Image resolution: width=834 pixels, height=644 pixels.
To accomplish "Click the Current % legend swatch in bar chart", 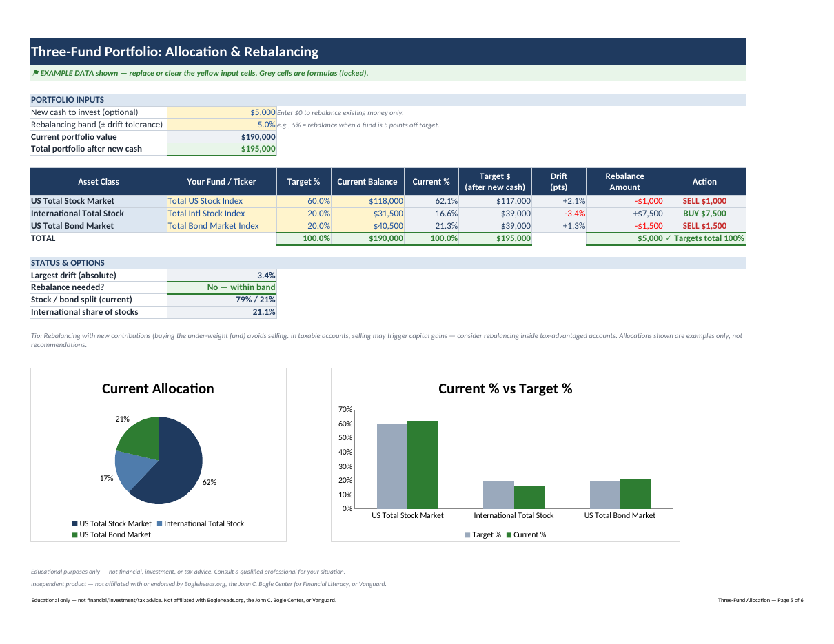I will tap(509, 534).
